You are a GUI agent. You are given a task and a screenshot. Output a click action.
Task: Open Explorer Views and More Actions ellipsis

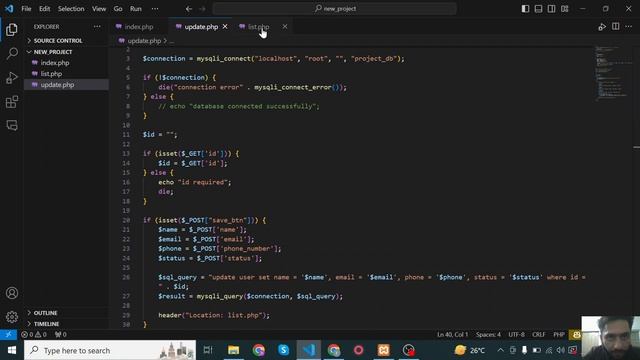[97, 27]
